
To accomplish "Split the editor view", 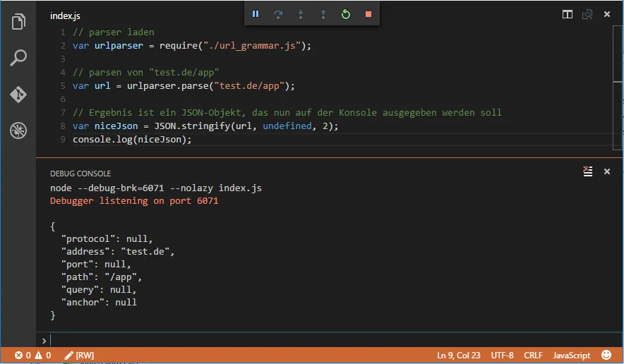I will point(568,14).
